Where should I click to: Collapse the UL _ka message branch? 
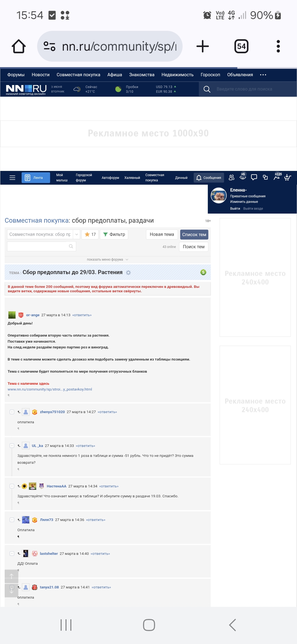coord(12,446)
